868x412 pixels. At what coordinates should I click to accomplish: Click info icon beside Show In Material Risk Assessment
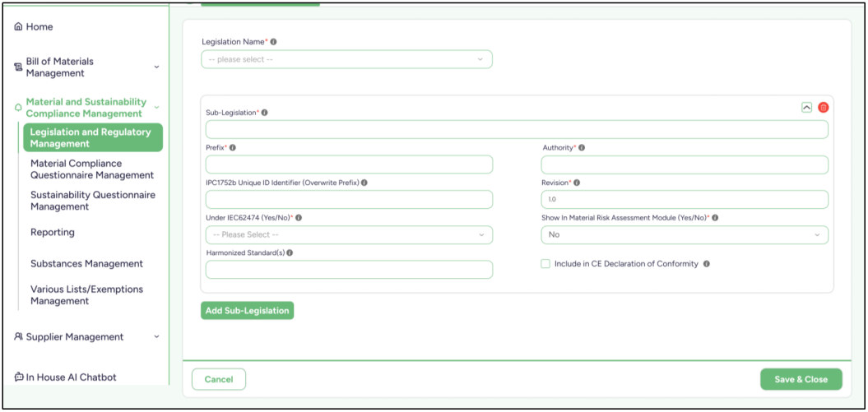pyautogui.click(x=715, y=218)
